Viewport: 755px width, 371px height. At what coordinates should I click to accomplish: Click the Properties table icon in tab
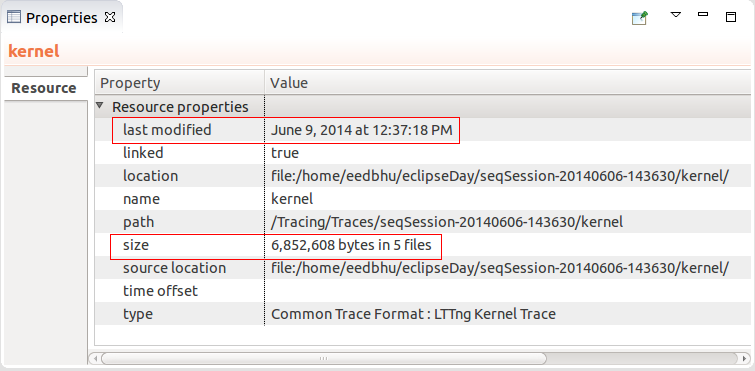14,17
